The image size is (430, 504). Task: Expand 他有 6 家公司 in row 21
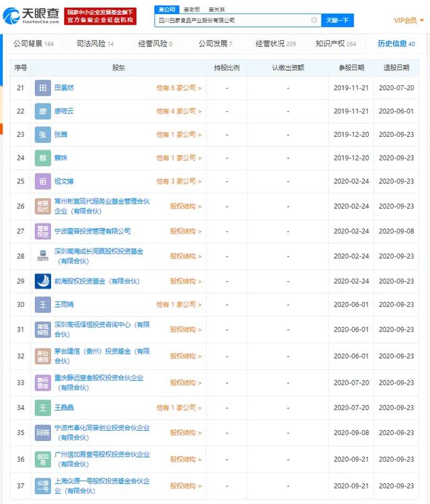[x=179, y=88]
